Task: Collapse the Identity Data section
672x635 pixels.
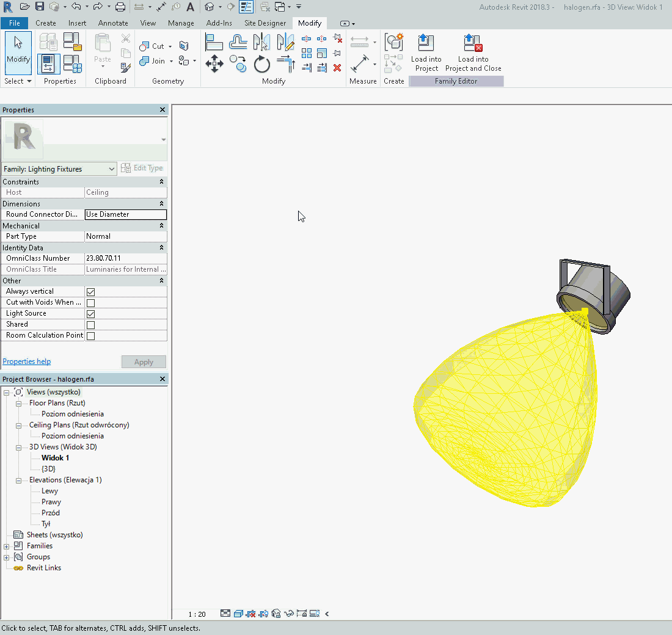Action: (161, 247)
